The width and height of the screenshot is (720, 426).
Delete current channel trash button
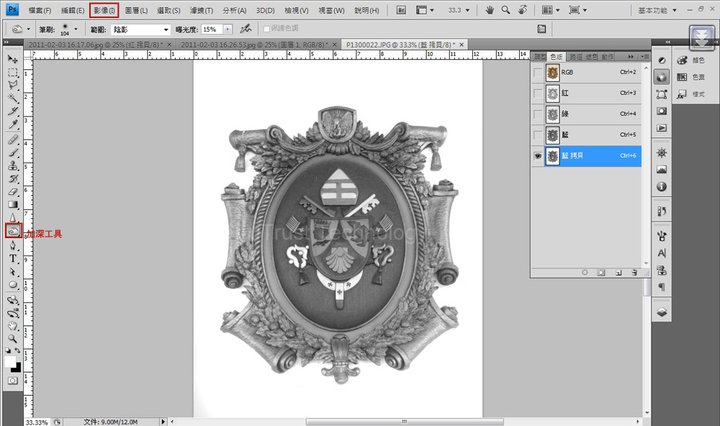coord(634,273)
